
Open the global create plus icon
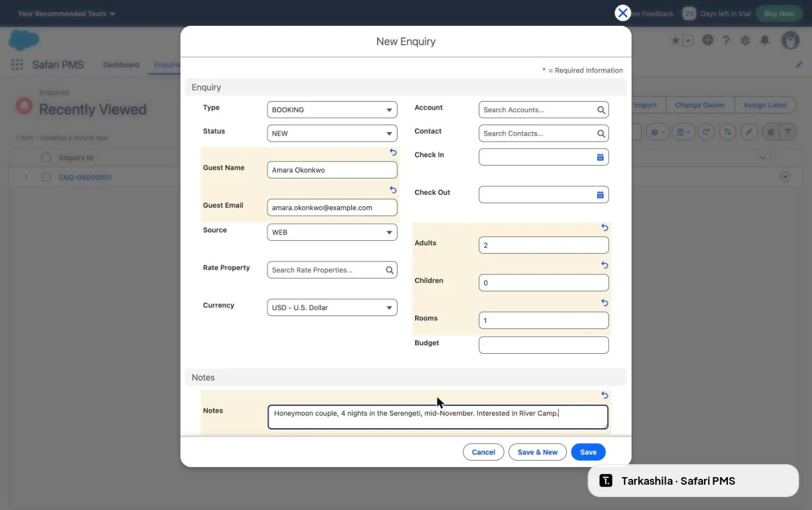[x=708, y=40]
